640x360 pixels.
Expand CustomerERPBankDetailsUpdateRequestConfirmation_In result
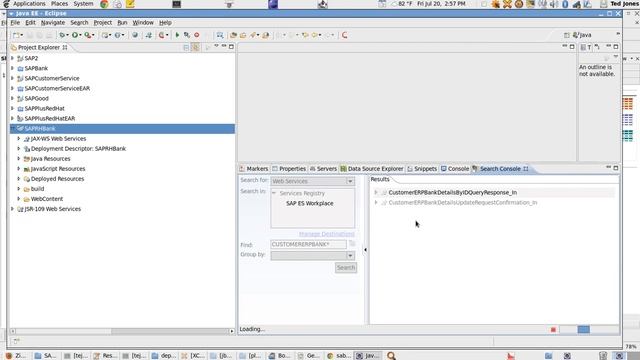click(376, 202)
